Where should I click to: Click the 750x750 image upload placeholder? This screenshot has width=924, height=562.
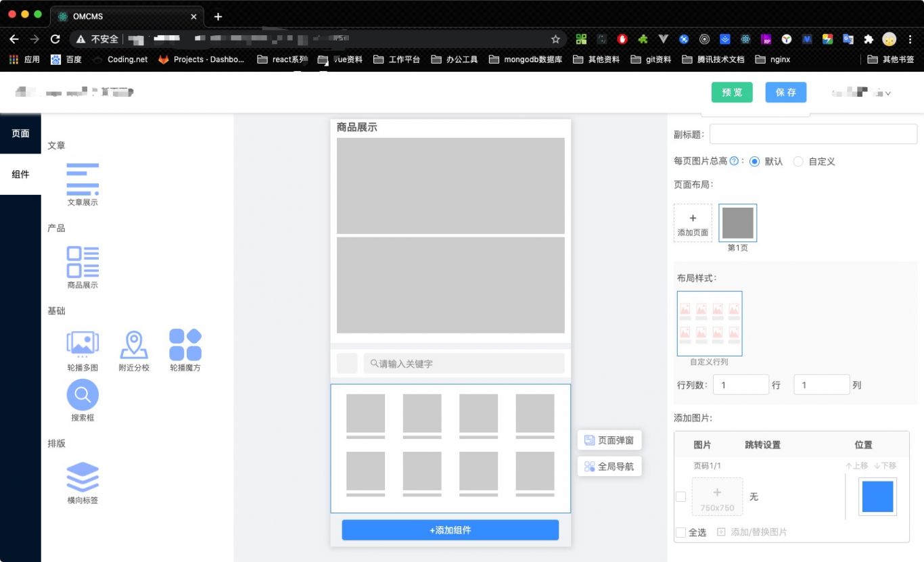tap(717, 497)
